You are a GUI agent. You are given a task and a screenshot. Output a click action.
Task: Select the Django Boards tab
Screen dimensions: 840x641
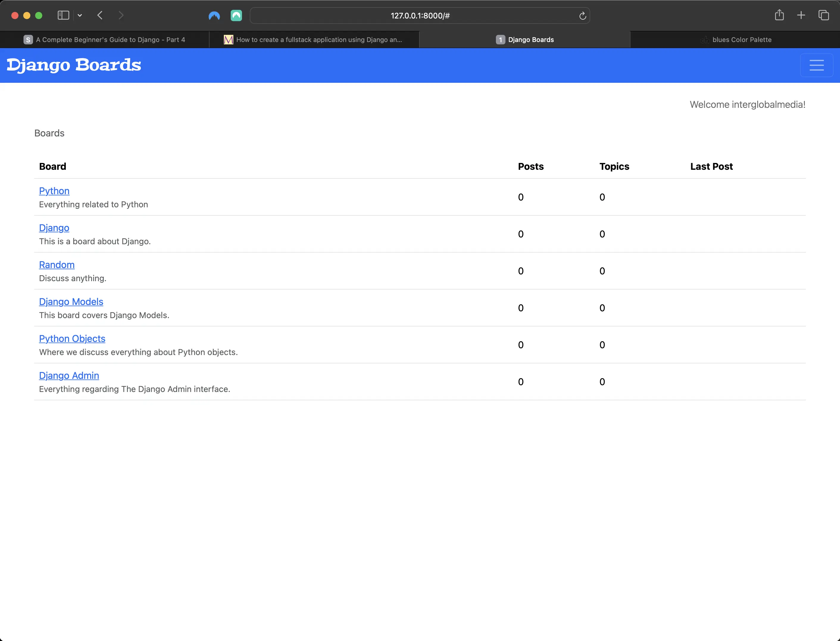pyautogui.click(x=525, y=40)
